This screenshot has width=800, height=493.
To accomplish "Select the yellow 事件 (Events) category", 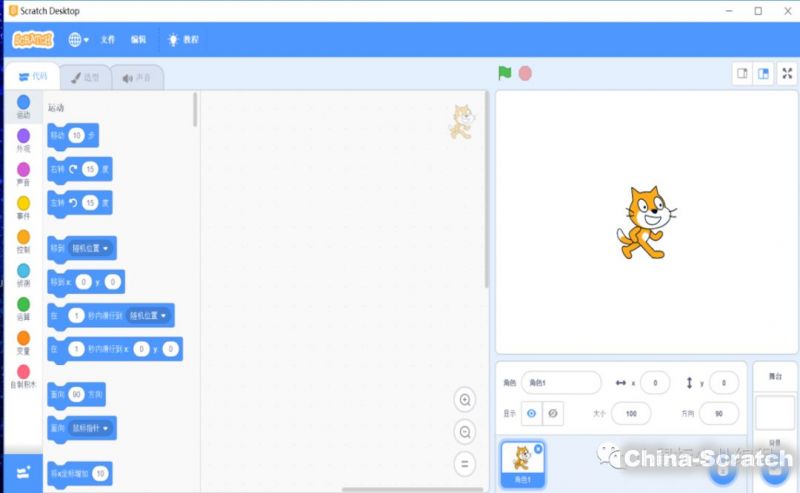I will 23,208.
